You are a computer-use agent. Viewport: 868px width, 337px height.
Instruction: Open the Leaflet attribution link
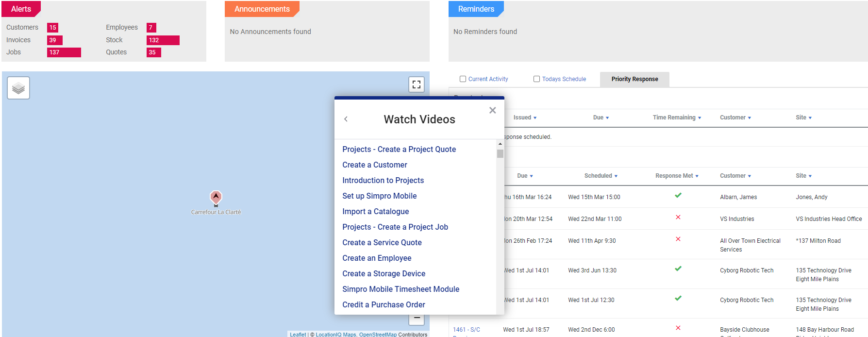(x=298, y=334)
